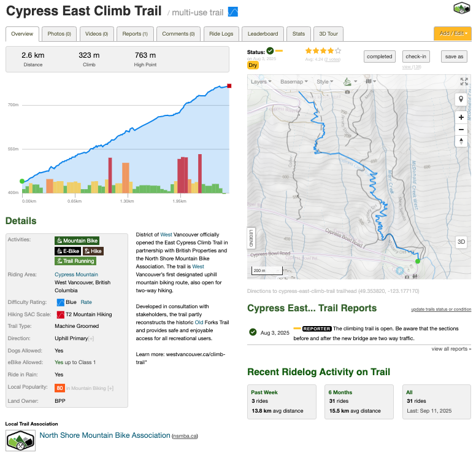Screen dimensions: 476x455
Task: Click the blue difficulty icon beside the trail title
Action: pyautogui.click(x=233, y=12)
